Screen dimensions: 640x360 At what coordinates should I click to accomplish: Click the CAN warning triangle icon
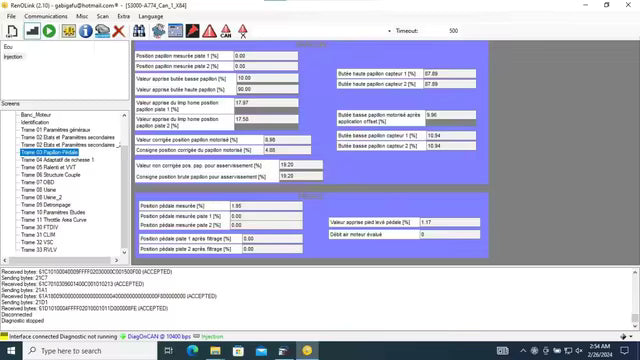pyautogui.click(x=226, y=31)
